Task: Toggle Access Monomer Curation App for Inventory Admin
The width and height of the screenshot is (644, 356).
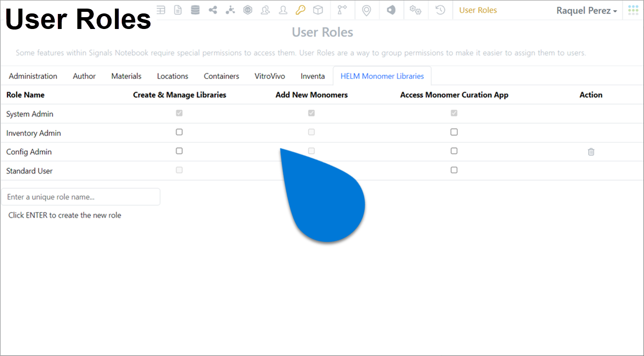Action: point(454,132)
